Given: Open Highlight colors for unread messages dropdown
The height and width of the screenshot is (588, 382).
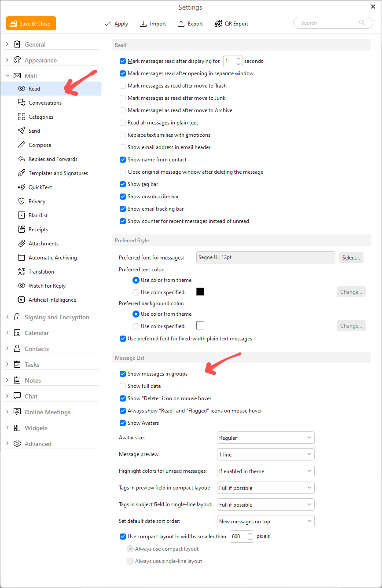Looking at the screenshot, I should click(266, 471).
